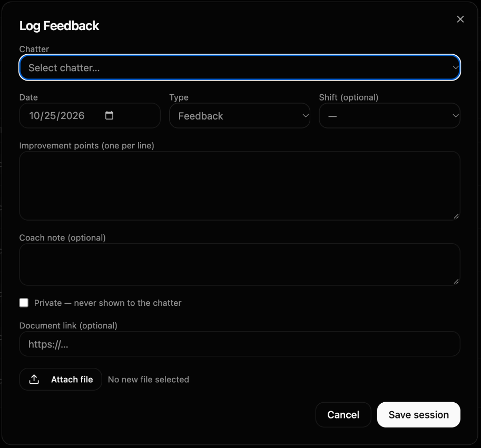The image size is (481, 448).
Task: Click the upload arrow icon
Action: [x=34, y=380]
